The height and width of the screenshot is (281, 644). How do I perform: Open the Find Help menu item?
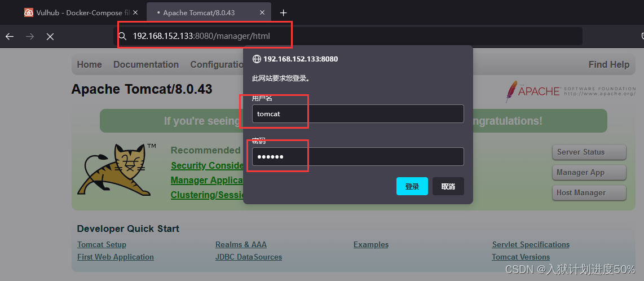point(608,64)
